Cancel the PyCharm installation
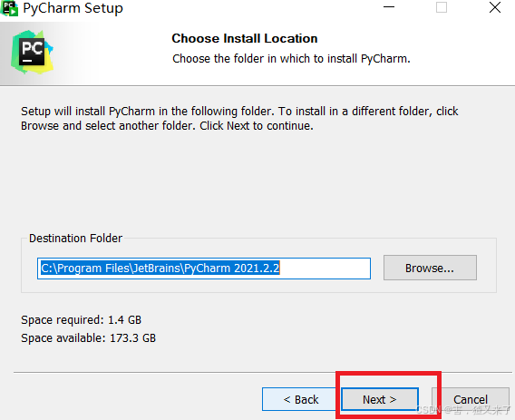The image size is (515, 420). 471,399
